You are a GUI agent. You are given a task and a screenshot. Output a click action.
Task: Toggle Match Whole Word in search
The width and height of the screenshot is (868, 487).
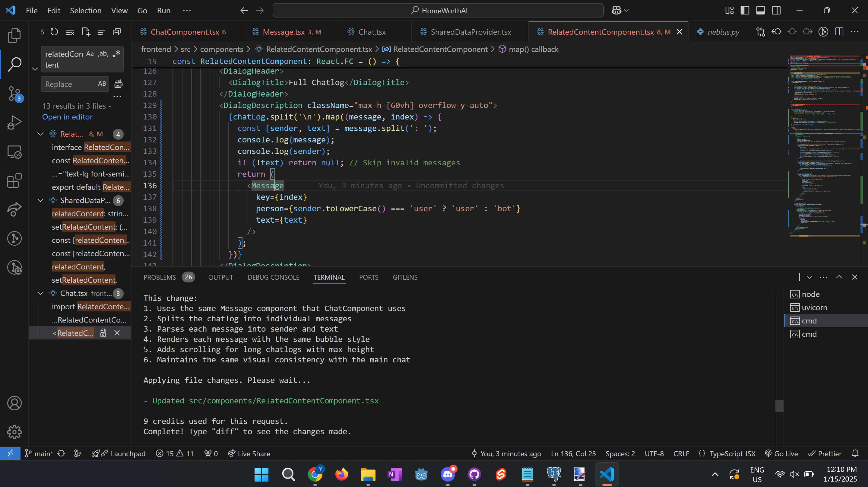tap(103, 54)
